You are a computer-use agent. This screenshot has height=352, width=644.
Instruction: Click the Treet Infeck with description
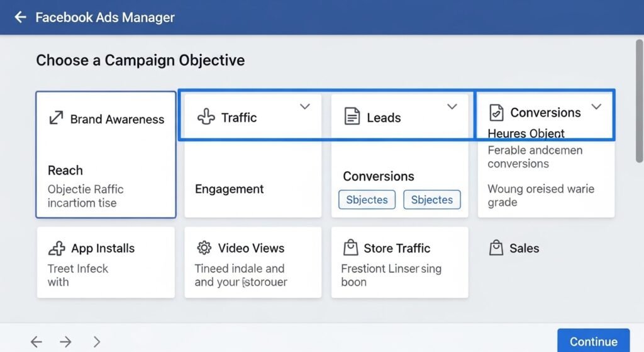[x=77, y=275]
